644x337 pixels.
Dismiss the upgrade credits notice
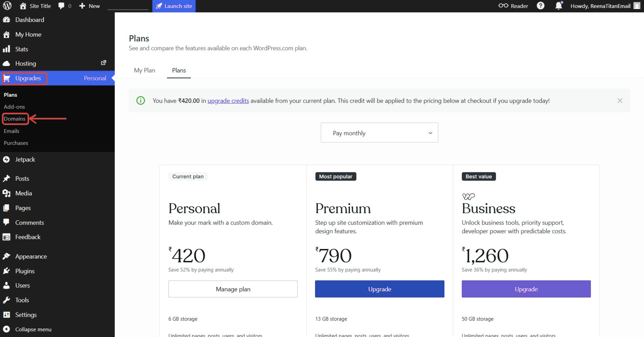pyautogui.click(x=620, y=101)
